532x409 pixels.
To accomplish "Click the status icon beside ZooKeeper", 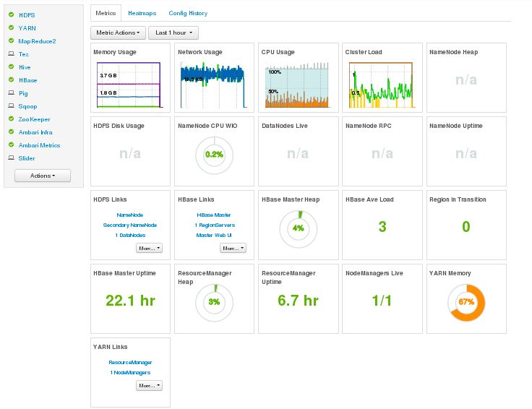I will (11, 119).
